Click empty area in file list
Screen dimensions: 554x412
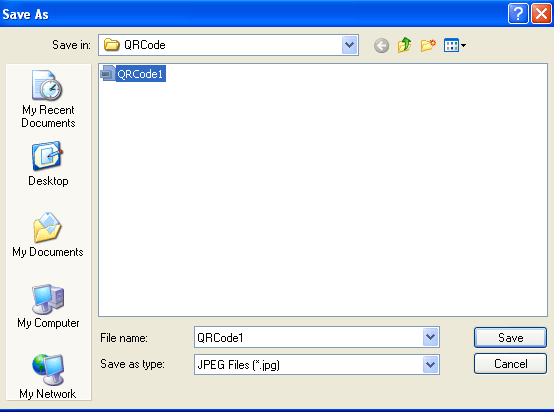click(323, 198)
